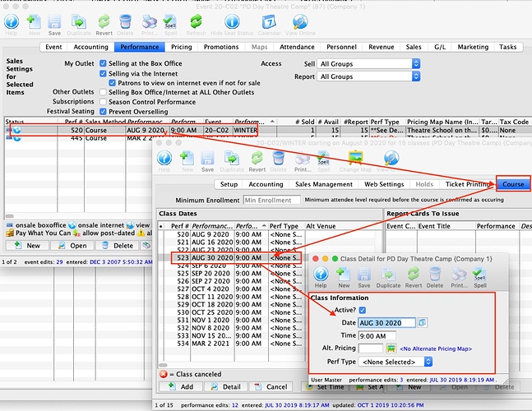Select the Course tab

(513, 184)
